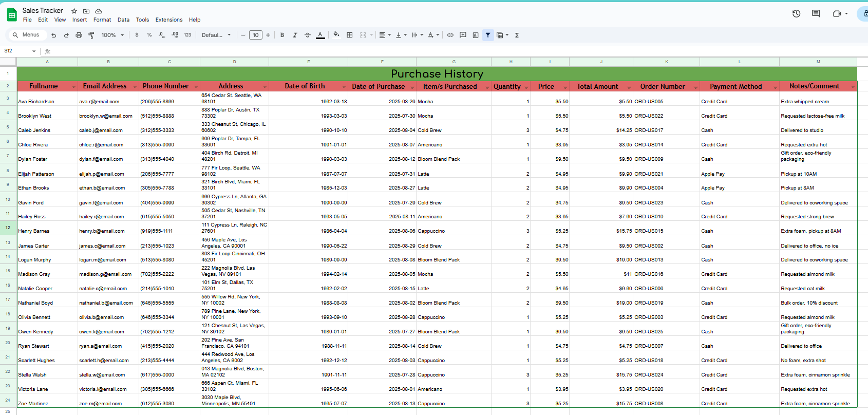This screenshot has width=868, height=415.
Task: Open filter for Email Address column
Action: [x=135, y=86]
